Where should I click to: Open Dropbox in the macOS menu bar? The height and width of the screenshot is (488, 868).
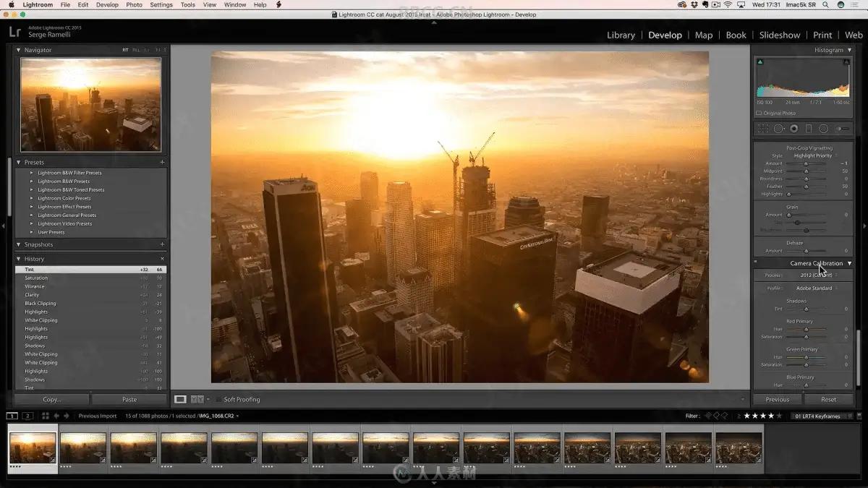tap(694, 4)
